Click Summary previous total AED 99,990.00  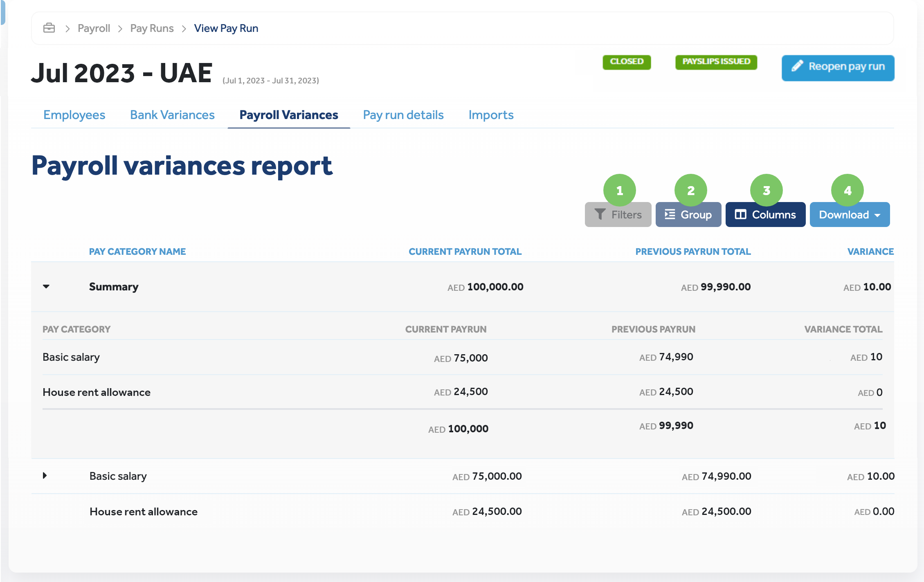pos(716,287)
